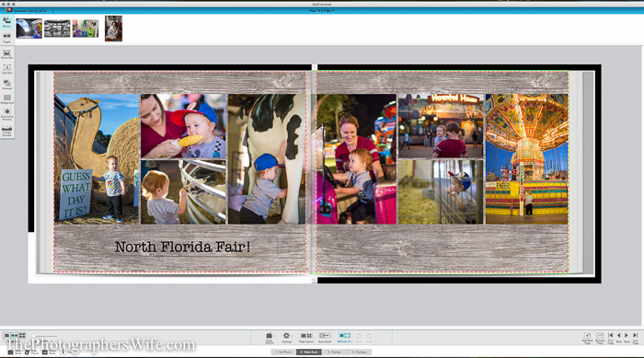Jump to the Last Page
Viewport: 644px width, 358px height.
[x=636, y=338]
